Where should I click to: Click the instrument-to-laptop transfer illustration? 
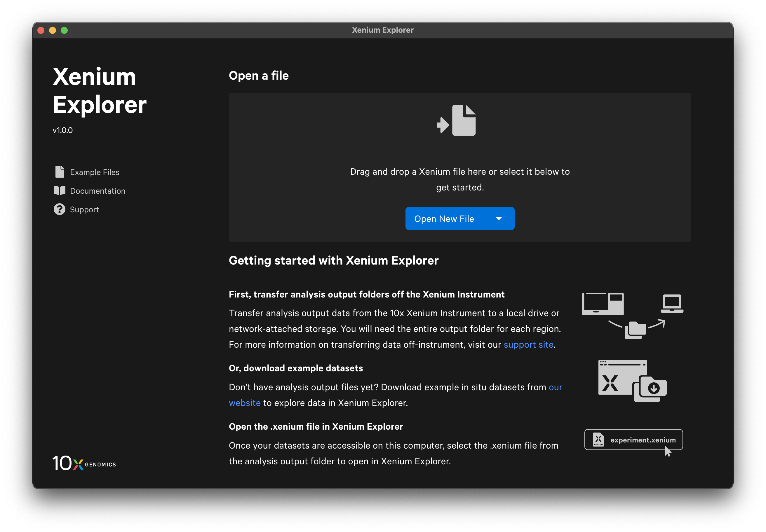[633, 316]
